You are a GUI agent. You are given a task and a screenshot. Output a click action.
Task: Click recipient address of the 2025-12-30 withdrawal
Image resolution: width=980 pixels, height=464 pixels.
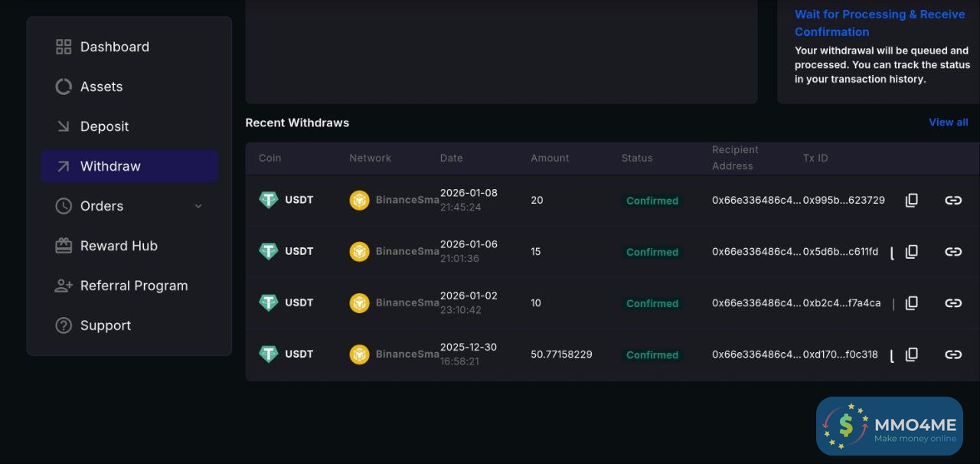(756, 355)
